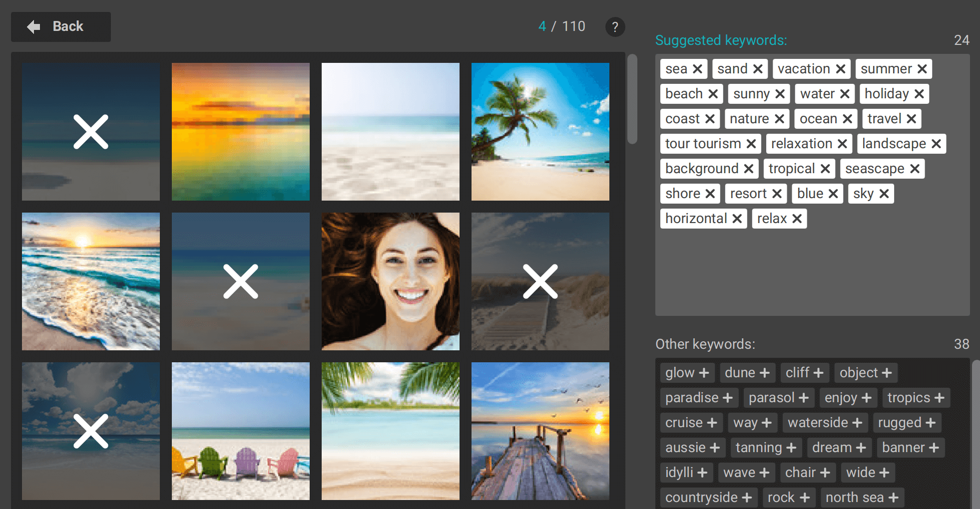Add the 'paradise' keyword using plus icon
The image size is (980, 509).
728,398
